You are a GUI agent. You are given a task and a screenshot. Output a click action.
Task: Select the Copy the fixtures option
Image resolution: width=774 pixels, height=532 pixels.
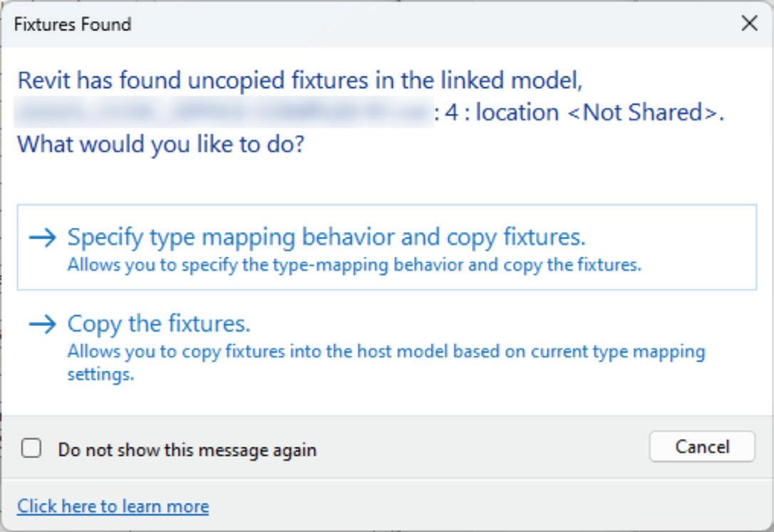pyautogui.click(x=158, y=324)
